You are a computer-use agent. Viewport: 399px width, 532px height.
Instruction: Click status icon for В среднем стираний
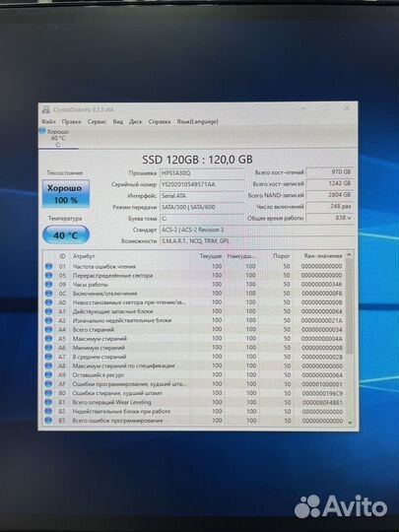pos(48,357)
